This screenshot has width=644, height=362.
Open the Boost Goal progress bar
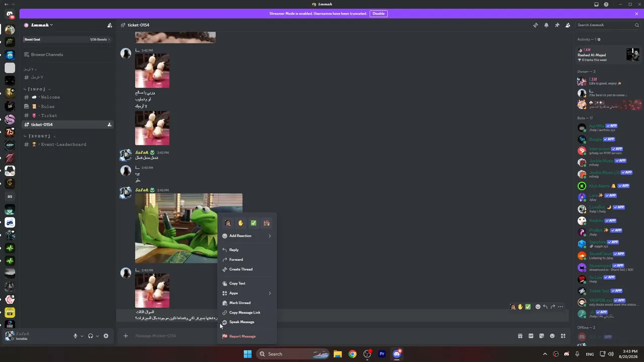coord(67,39)
